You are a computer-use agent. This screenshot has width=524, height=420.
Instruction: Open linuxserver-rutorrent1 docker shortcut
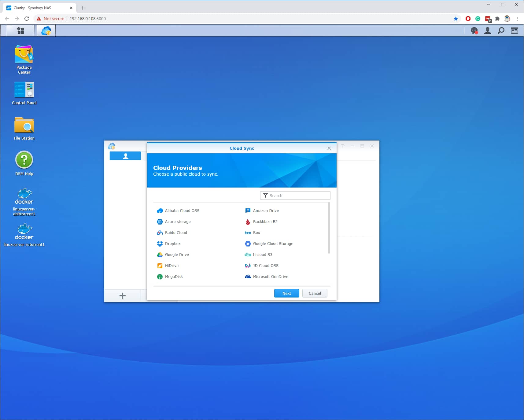click(24, 235)
